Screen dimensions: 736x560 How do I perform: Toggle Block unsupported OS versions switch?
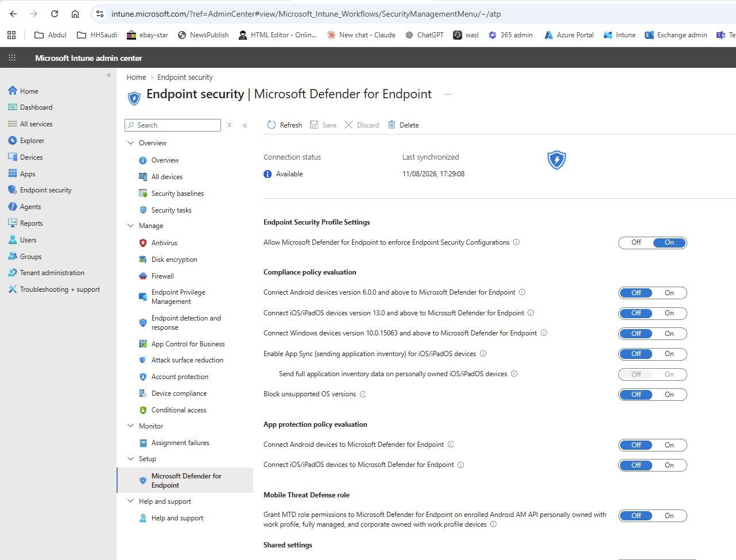coord(652,395)
